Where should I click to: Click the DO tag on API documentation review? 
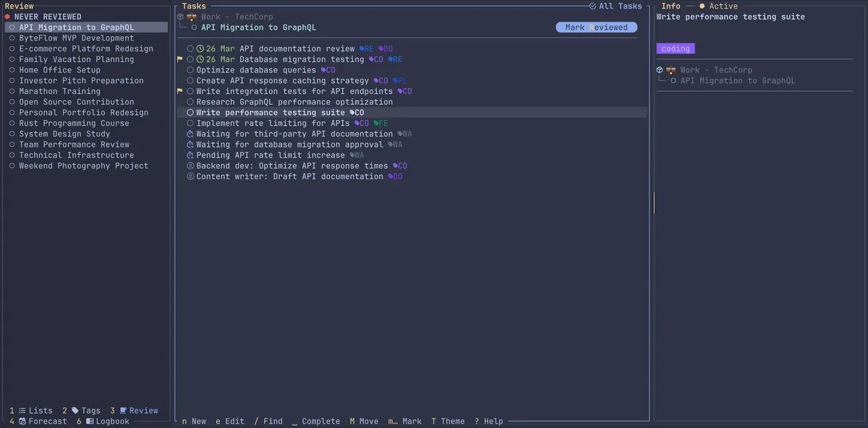[386, 49]
